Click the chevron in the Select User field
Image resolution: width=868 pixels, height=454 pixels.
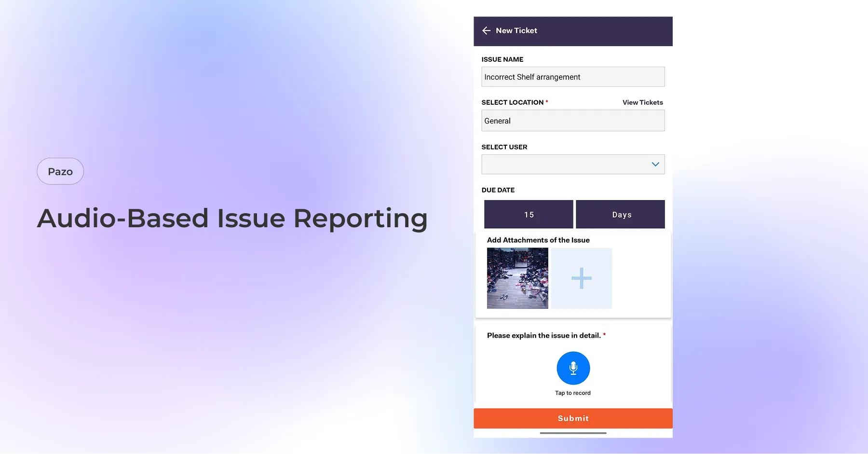point(655,164)
